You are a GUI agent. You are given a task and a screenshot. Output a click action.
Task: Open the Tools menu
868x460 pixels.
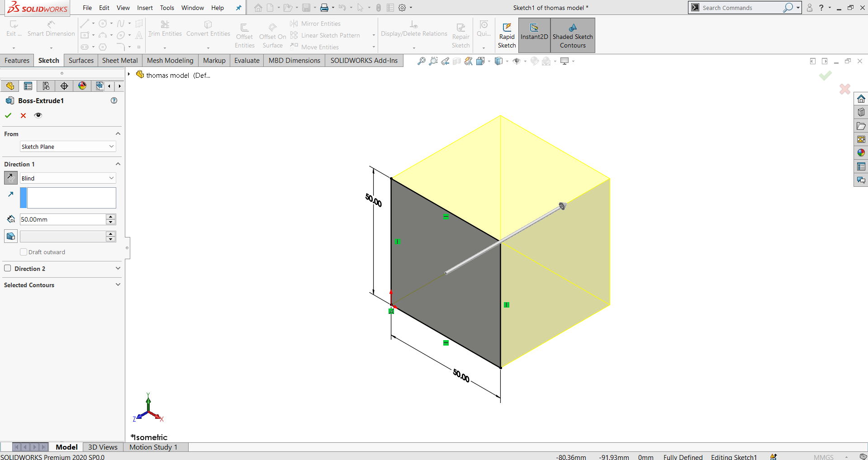[x=167, y=8]
